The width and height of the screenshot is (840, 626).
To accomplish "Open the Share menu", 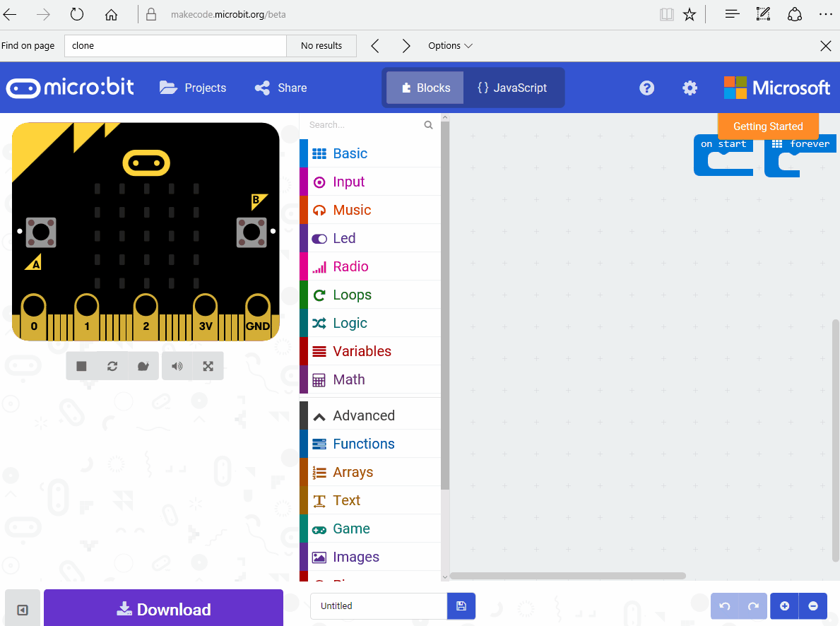I will tap(280, 88).
